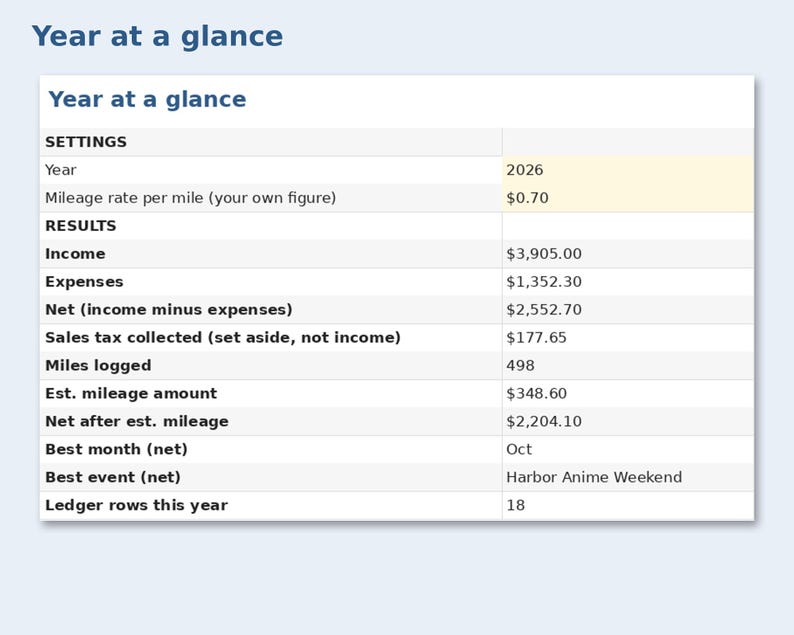Click the estimated mileage value $348.60
This screenshot has width=794, height=635.
[536, 393]
